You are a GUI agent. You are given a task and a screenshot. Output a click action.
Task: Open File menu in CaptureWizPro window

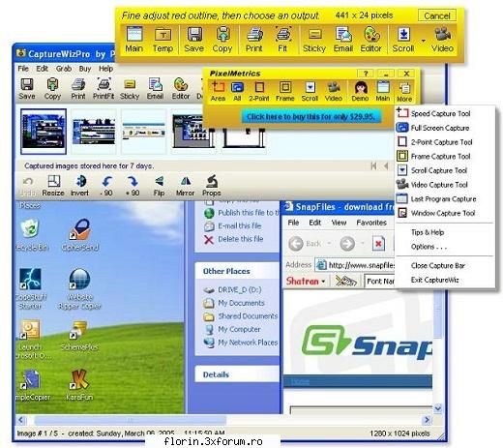click(23, 69)
